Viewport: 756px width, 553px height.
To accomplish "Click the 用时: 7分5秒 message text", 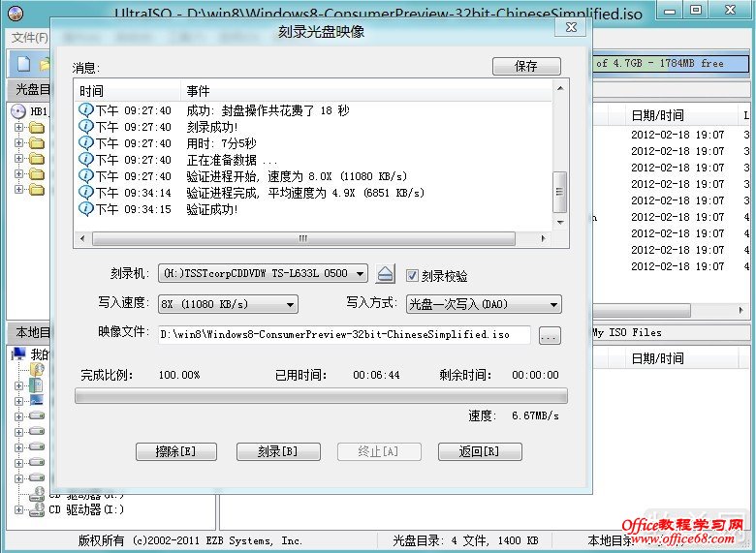I will coord(221,143).
